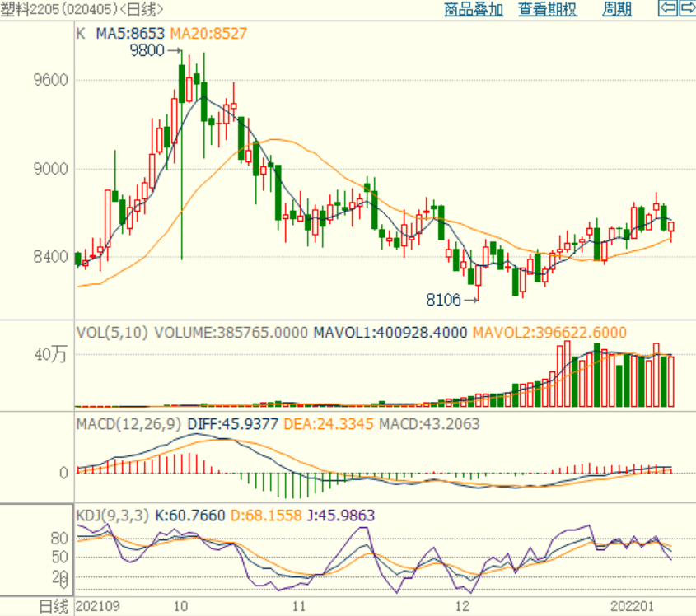Viewport: 696px width, 616px height.
Task: Click the right arrow next-contract icon
Action: (x=687, y=9)
